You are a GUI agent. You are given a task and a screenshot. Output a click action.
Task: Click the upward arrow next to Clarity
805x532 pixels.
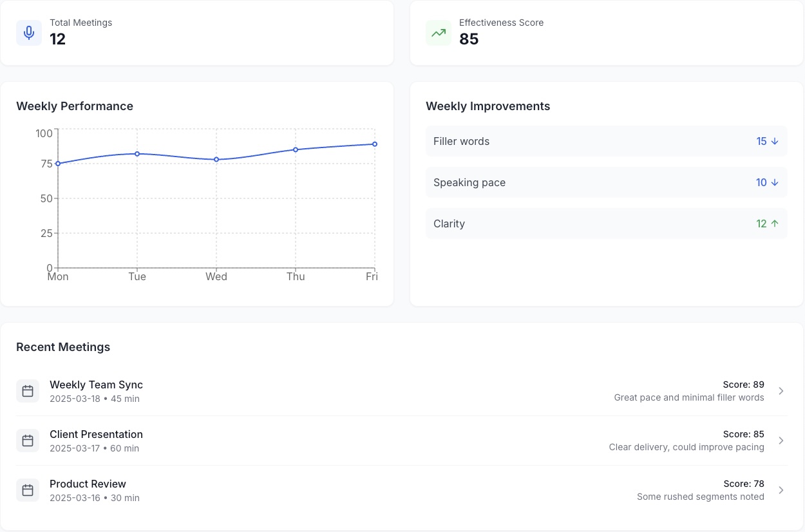[x=775, y=223]
